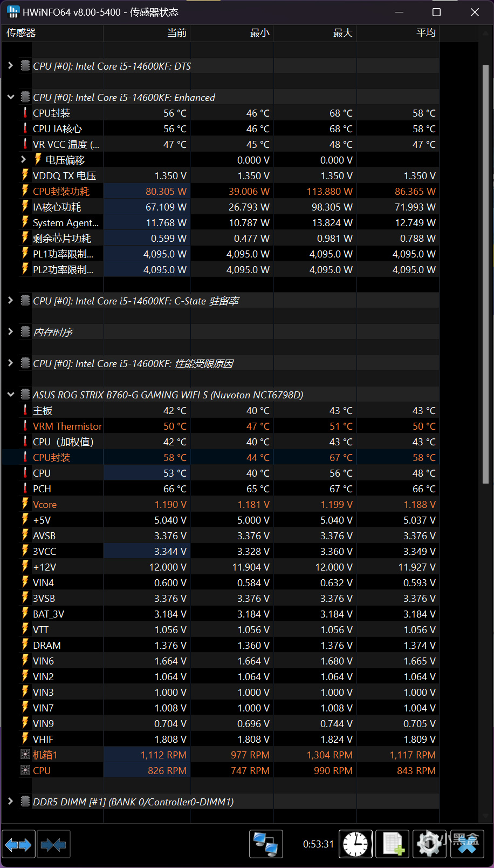This screenshot has width=494, height=868.
Task: Click the 113.880 W maximum value
Action: (x=330, y=191)
